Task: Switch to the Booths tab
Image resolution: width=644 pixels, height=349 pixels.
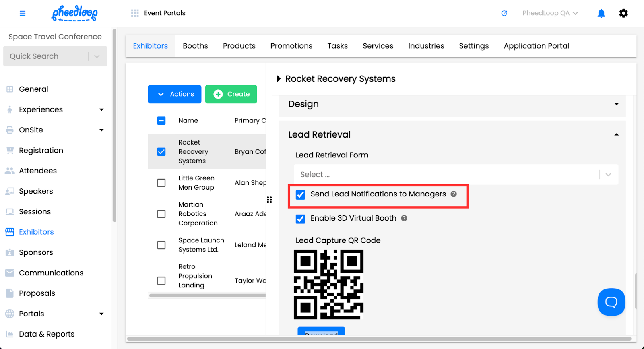Action: 195,46
